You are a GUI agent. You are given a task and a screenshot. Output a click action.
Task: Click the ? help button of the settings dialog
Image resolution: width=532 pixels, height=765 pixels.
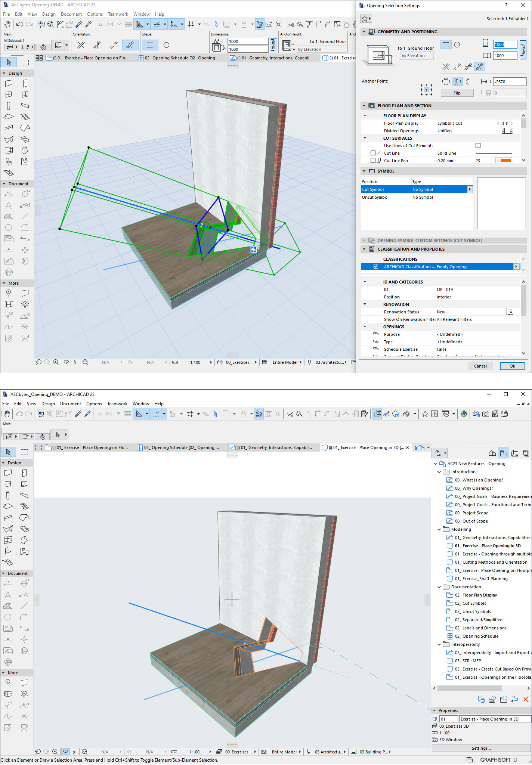click(x=506, y=5)
